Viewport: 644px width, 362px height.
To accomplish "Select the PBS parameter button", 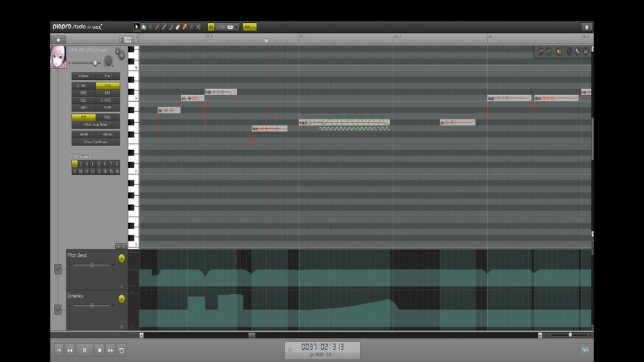I will coord(107,117).
